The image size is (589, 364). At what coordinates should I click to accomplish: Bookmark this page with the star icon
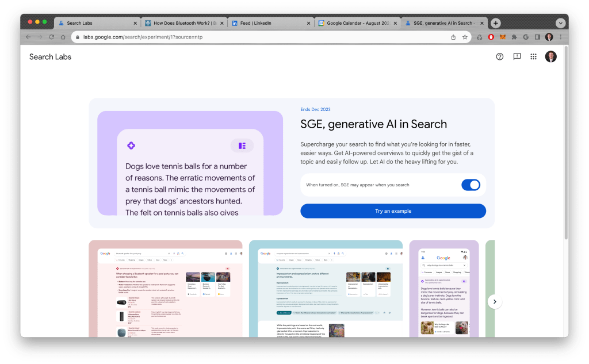pyautogui.click(x=465, y=37)
